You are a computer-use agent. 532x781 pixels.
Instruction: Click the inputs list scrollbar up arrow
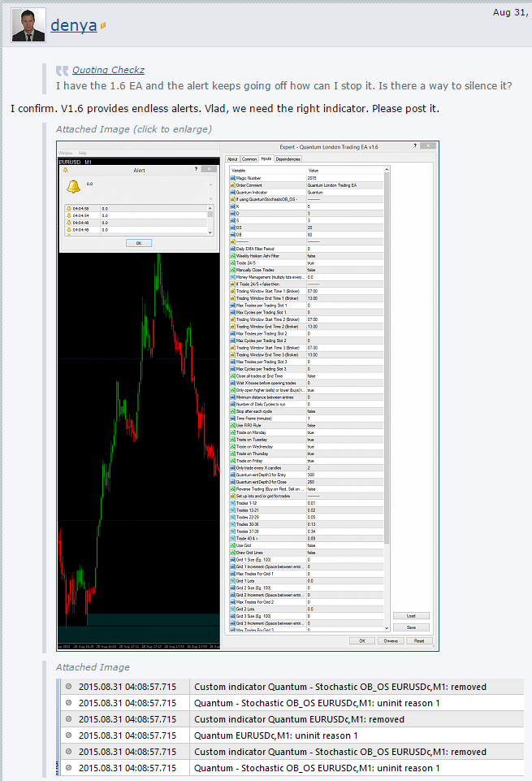[x=387, y=171]
